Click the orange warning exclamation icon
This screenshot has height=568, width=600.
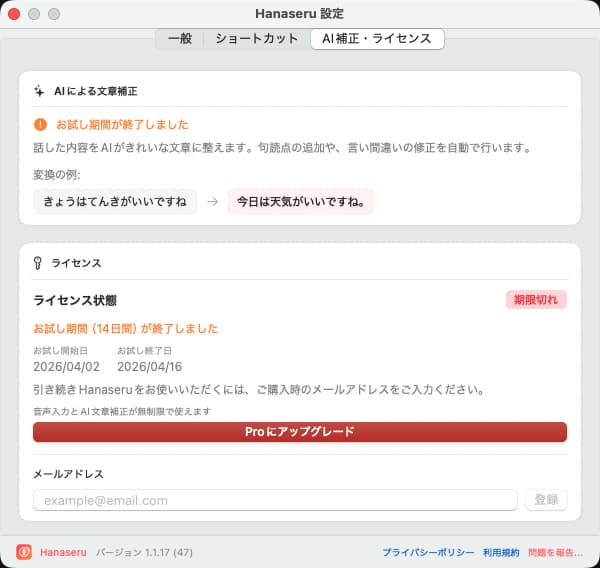coord(40,124)
